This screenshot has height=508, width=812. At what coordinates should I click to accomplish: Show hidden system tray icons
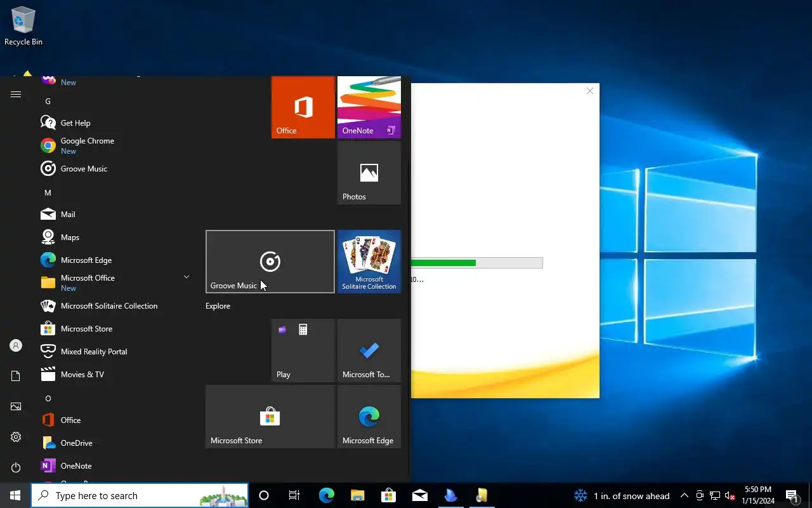(684, 495)
